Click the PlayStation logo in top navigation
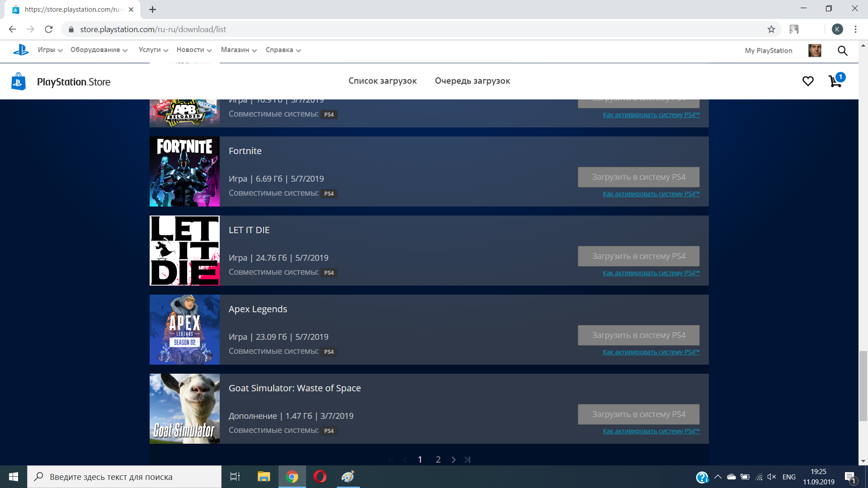This screenshot has width=868, height=488. pos(21,50)
